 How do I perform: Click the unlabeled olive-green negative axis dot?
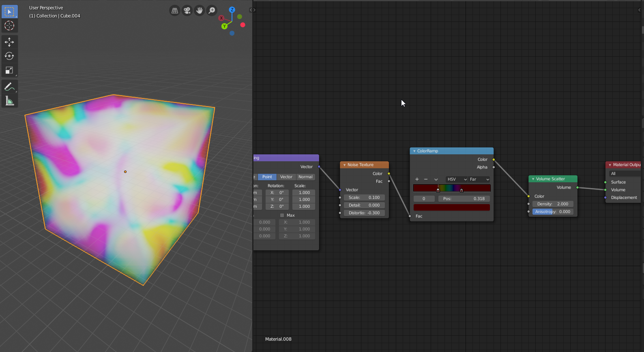point(240,17)
